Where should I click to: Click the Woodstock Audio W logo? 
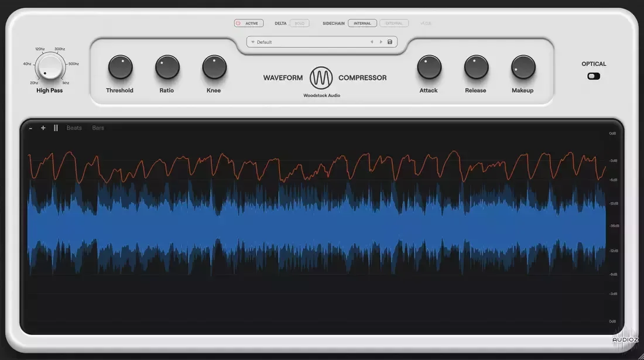pyautogui.click(x=321, y=78)
